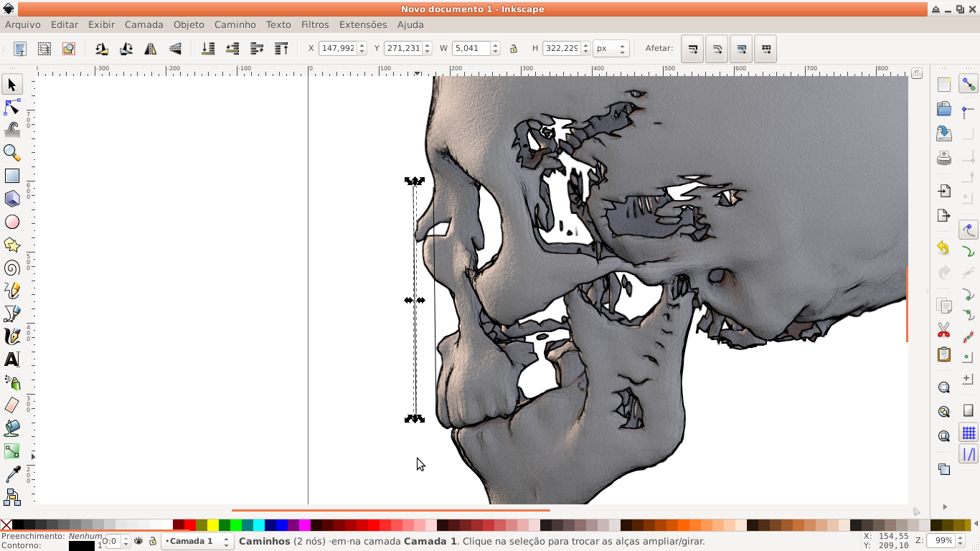980x551 pixels.
Task: Toggle Camada 1 layer lock
Action: click(153, 541)
